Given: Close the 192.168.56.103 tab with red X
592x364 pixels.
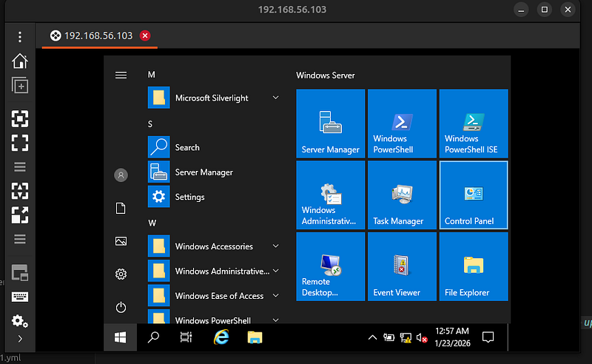Looking at the screenshot, I should [x=145, y=36].
